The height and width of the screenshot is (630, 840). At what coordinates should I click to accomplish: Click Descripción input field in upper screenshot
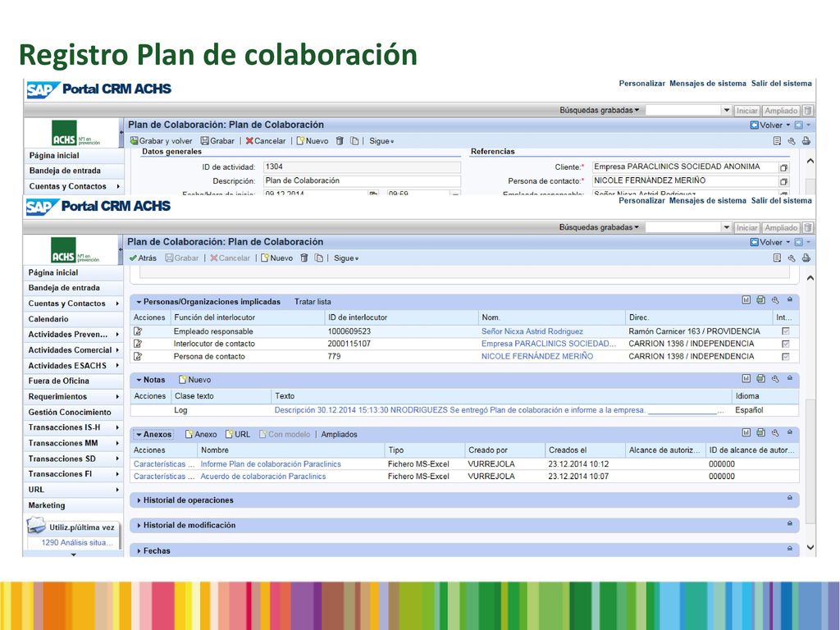pyautogui.click(x=362, y=181)
